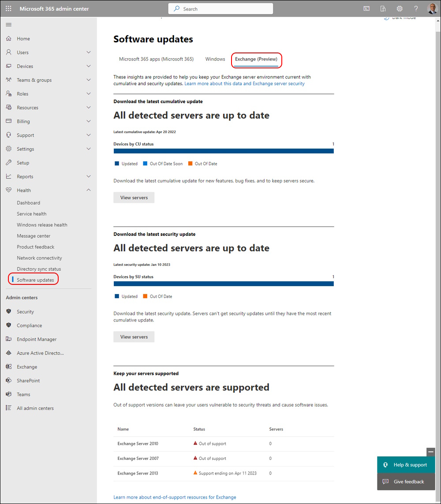This screenshot has width=441, height=504.
Task: Click the Security shield icon
Action: [9, 311]
